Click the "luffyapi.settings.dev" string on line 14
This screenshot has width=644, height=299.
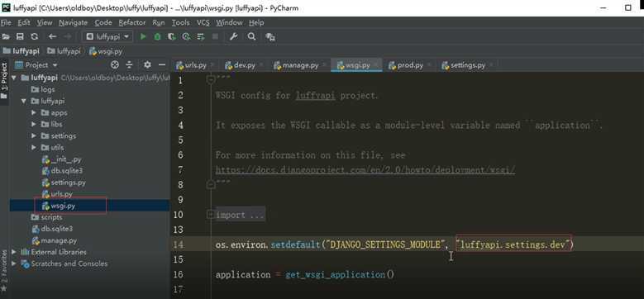(514, 244)
